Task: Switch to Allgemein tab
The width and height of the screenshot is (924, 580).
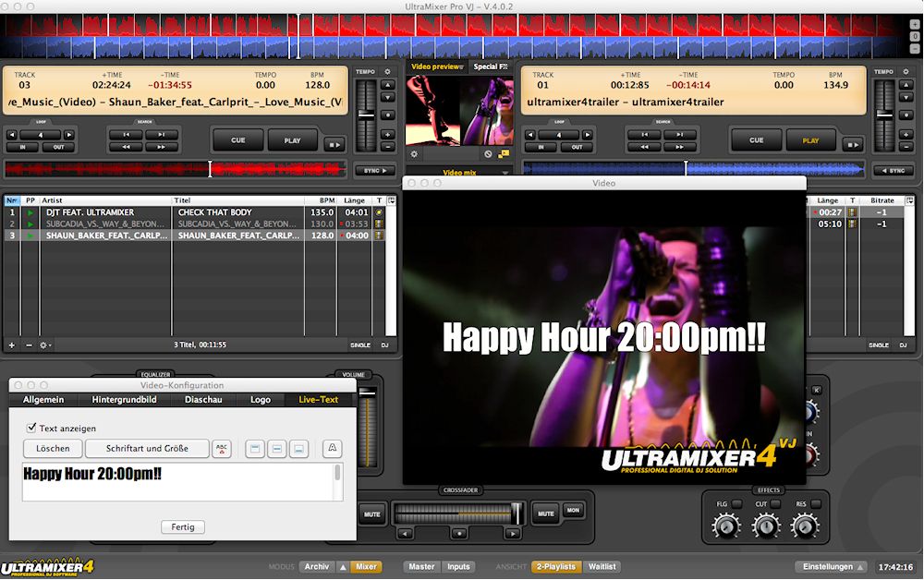Action: [43, 399]
